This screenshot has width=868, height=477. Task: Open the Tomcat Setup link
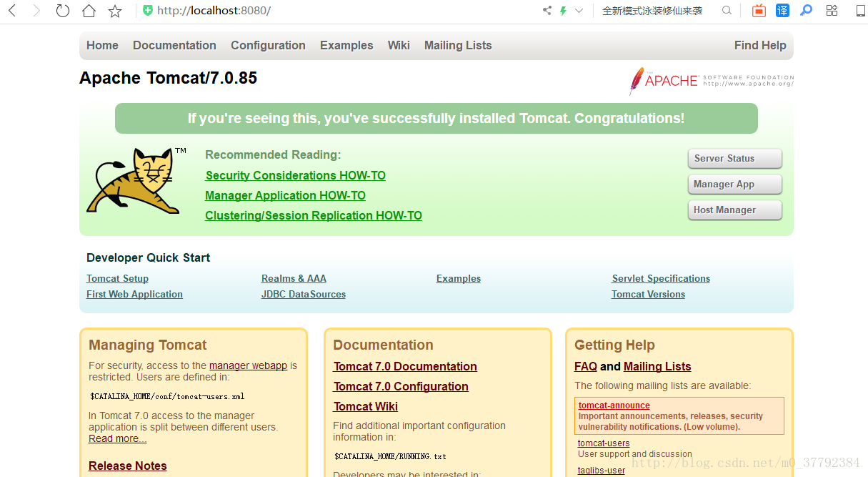tap(117, 278)
